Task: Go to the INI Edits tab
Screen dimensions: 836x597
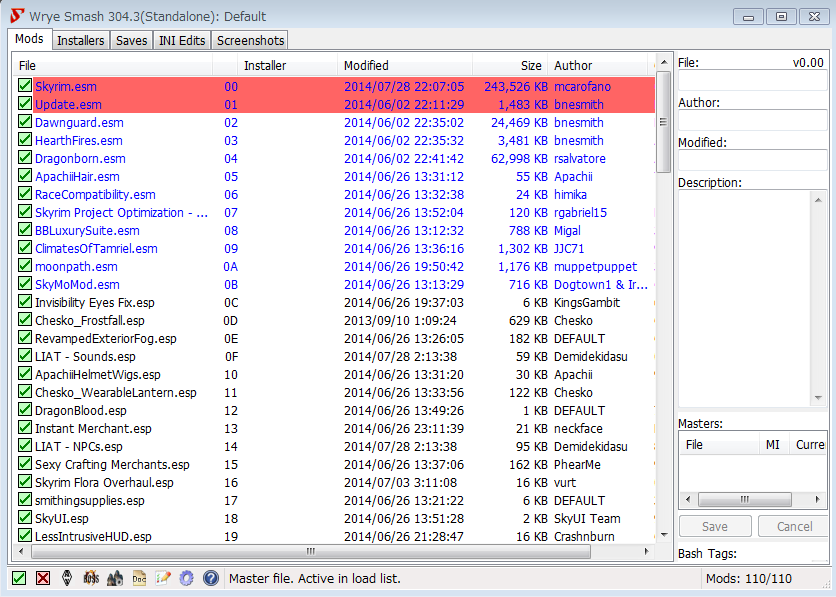Action: click(x=182, y=40)
